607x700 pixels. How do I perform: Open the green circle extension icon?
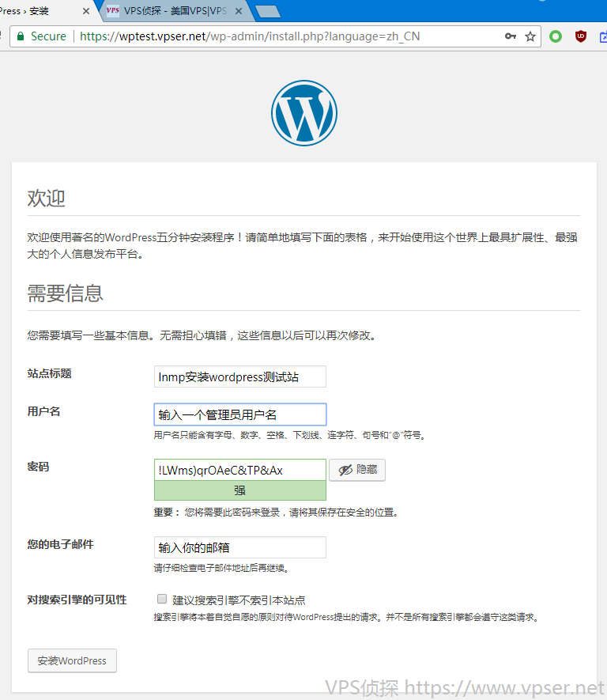tap(556, 36)
